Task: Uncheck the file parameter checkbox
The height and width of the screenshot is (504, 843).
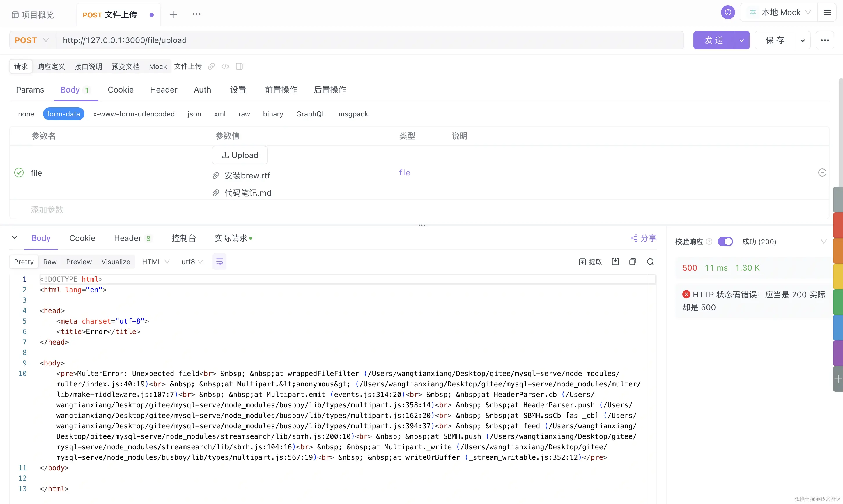Action: click(19, 173)
